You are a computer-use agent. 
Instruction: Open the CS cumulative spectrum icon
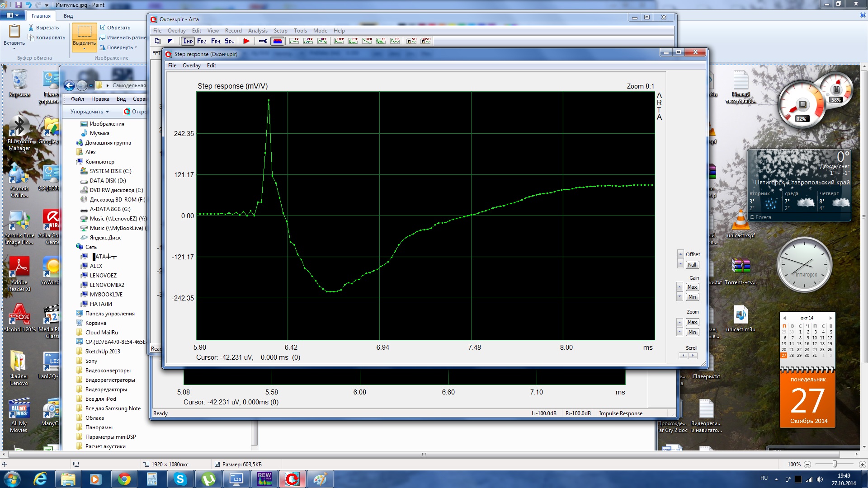click(x=381, y=41)
